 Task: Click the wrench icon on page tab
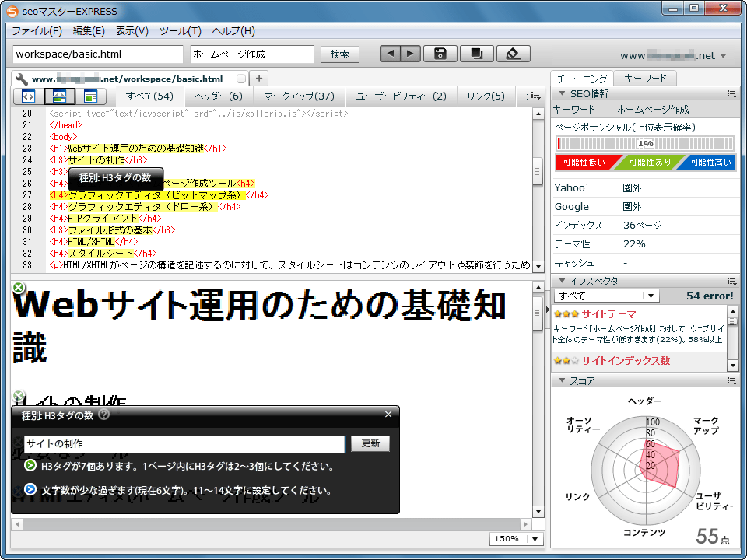(21, 79)
